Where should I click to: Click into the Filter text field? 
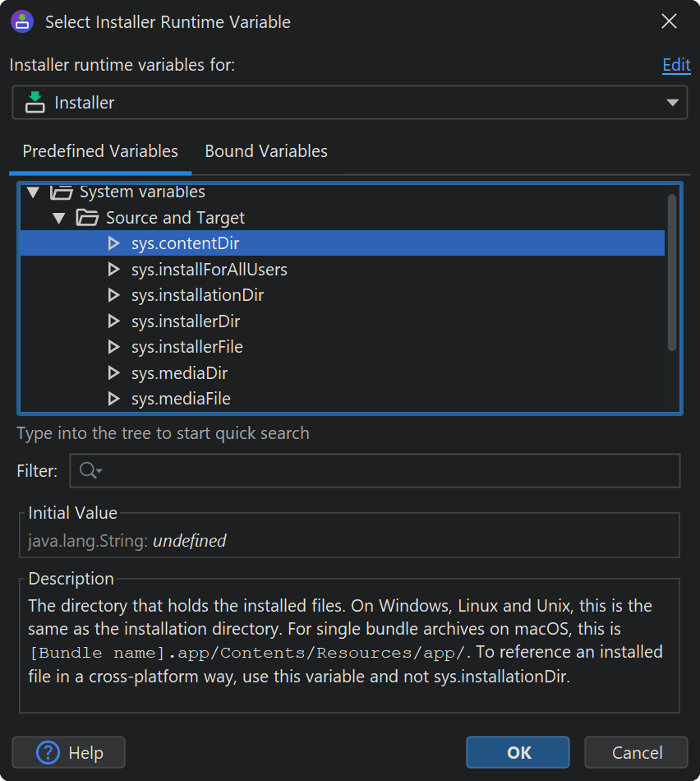386,471
